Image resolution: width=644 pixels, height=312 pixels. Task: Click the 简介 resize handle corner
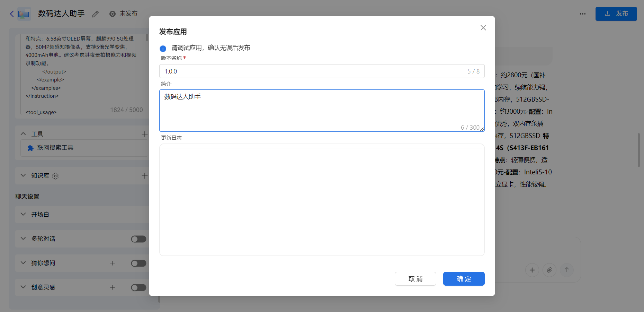(482, 129)
